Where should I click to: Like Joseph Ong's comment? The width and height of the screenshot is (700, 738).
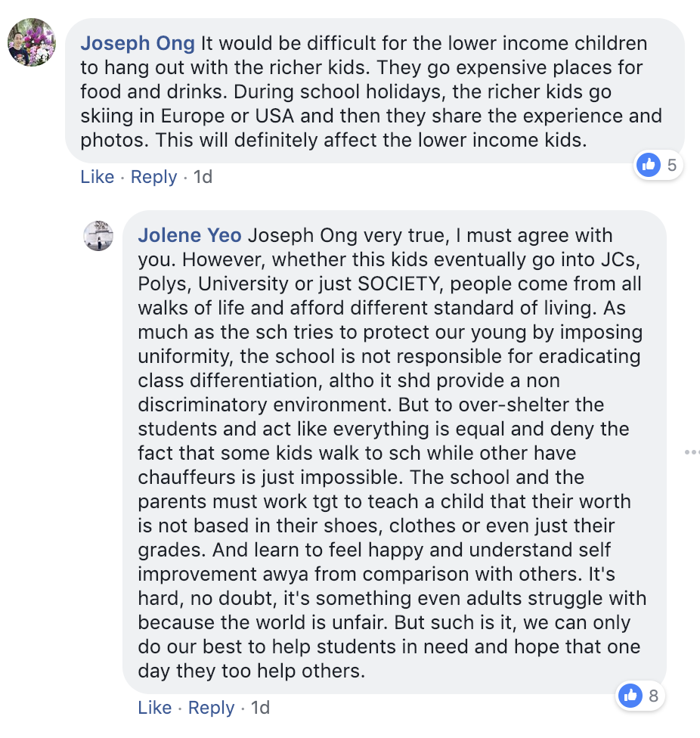[98, 177]
